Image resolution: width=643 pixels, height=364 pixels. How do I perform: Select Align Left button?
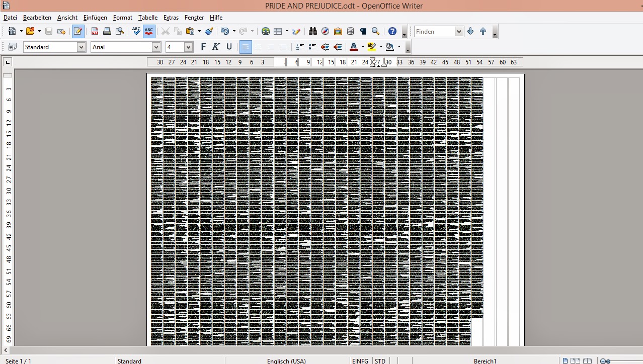246,47
